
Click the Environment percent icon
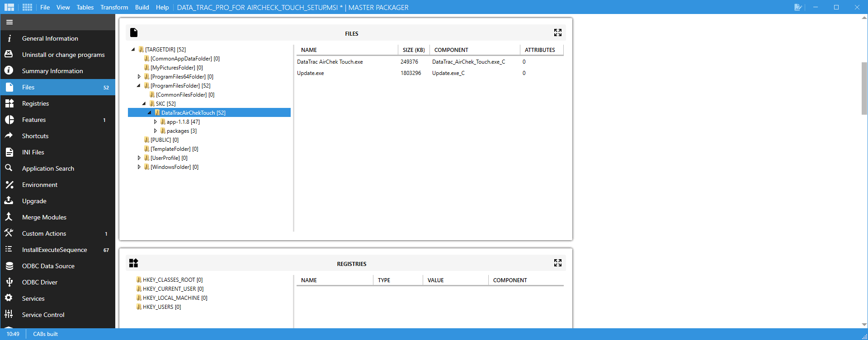coord(9,185)
